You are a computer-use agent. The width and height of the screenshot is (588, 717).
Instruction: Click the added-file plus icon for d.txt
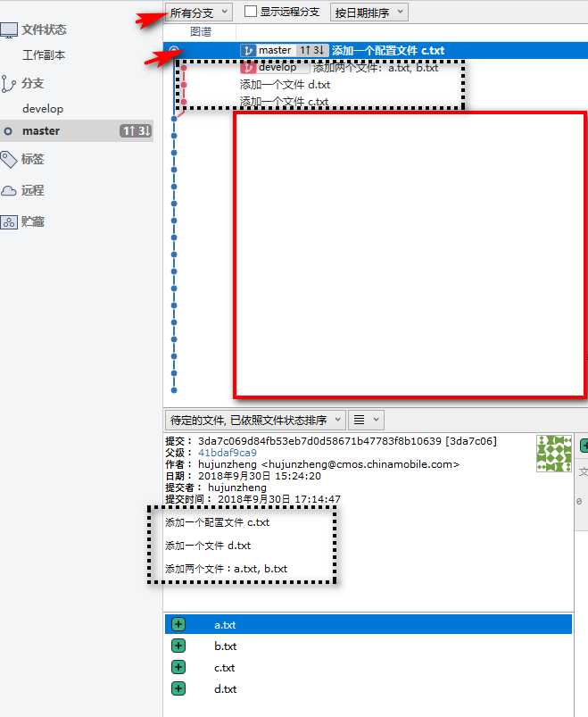point(178,688)
